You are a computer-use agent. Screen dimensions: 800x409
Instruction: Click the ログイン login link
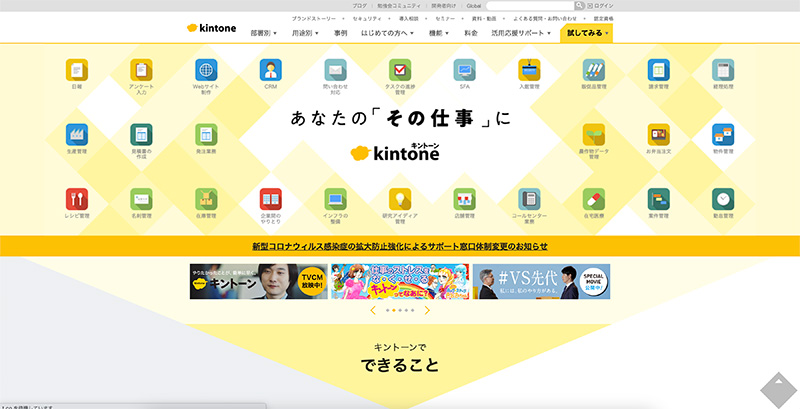(600, 6)
